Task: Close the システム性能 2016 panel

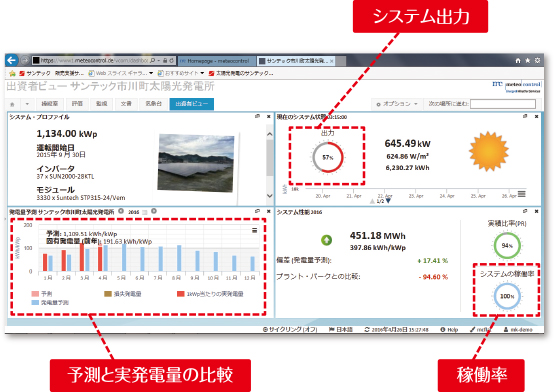Action: (536, 211)
